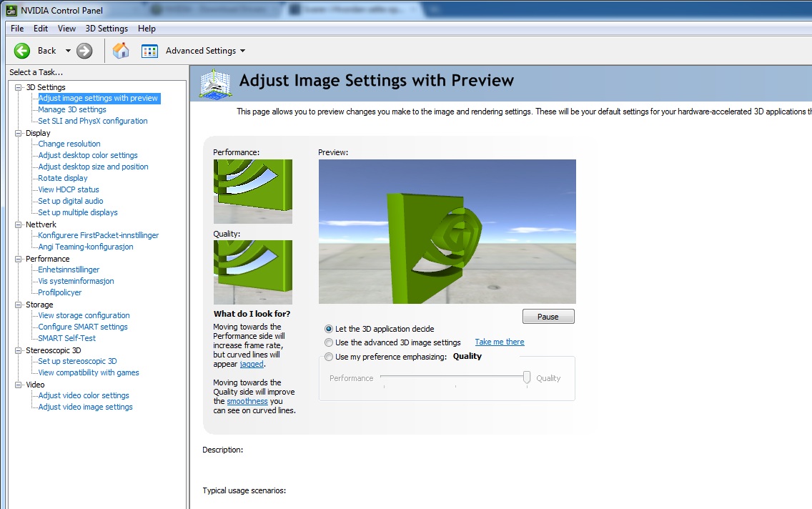The width and height of the screenshot is (812, 509).
Task: Click the smoothness link
Action: (x=247, y=401)
